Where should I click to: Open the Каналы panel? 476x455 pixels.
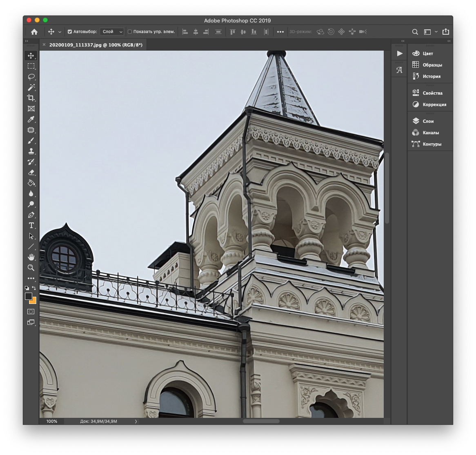point(430,133)
